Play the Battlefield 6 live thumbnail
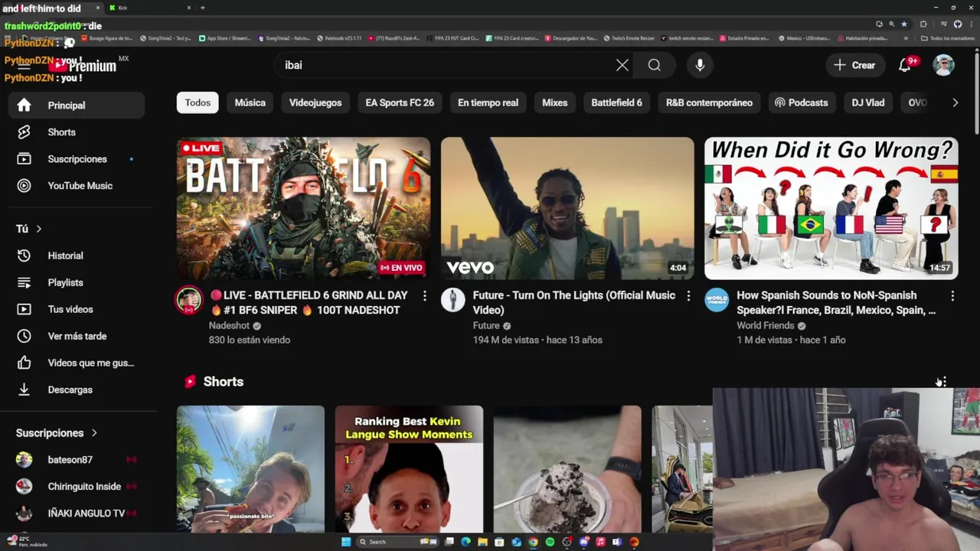The image size is (980, 551). point(303,208)
